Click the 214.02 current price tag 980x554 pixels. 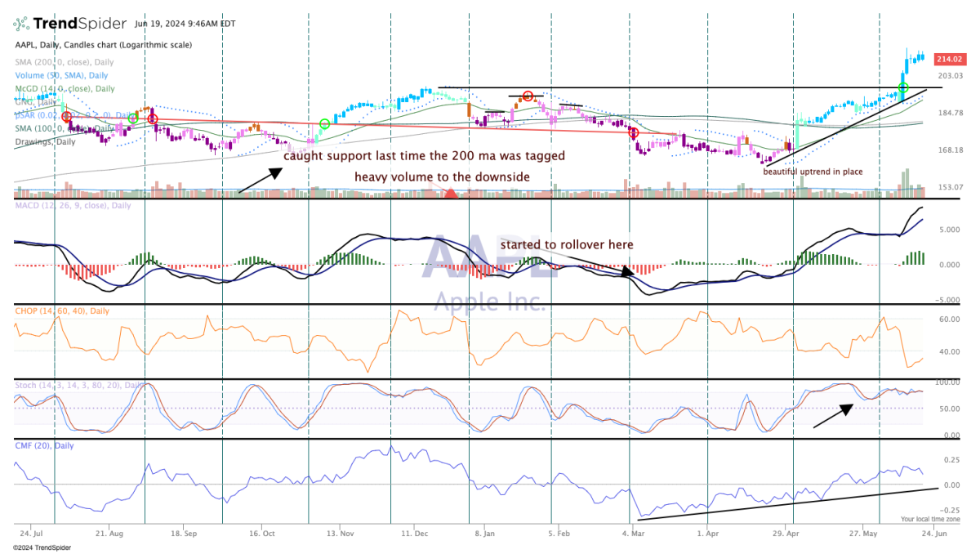[951, 59]
